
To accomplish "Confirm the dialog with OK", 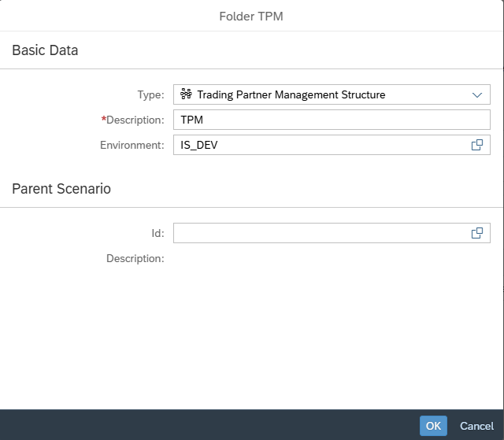I will (433, 426).
